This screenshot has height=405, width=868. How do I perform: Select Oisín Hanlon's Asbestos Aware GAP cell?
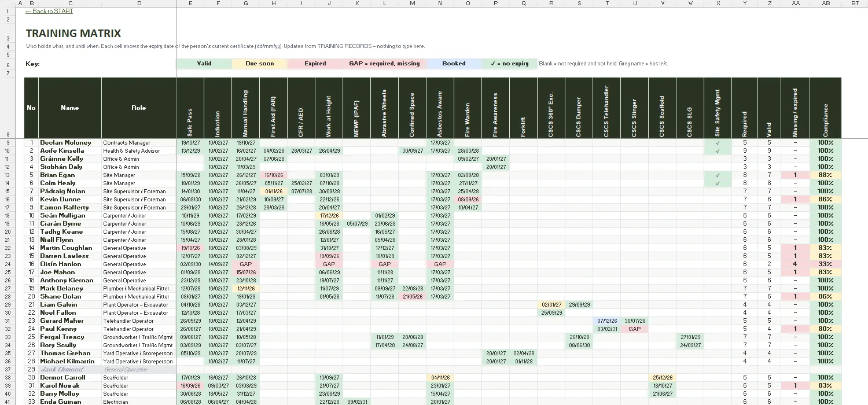(440, 264)
